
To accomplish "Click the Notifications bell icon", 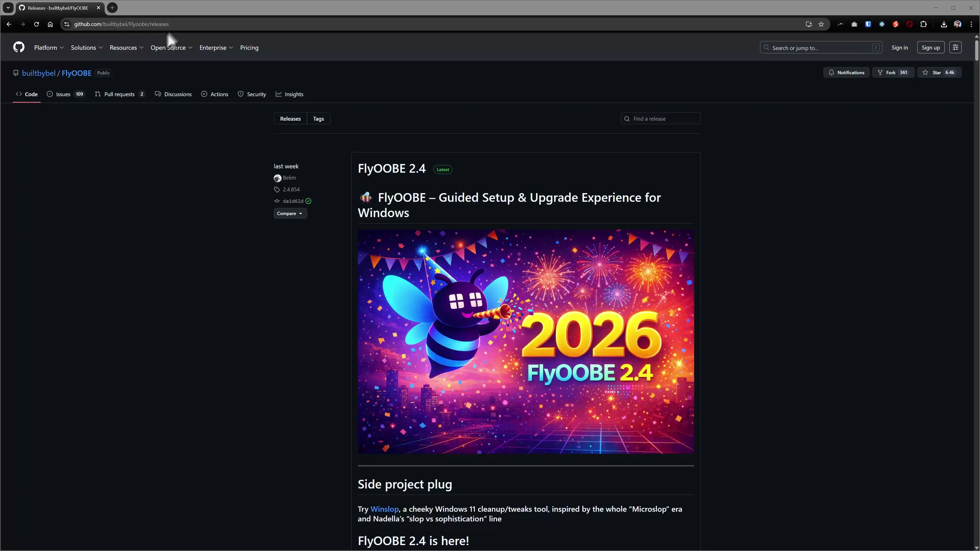I will 832,72.
